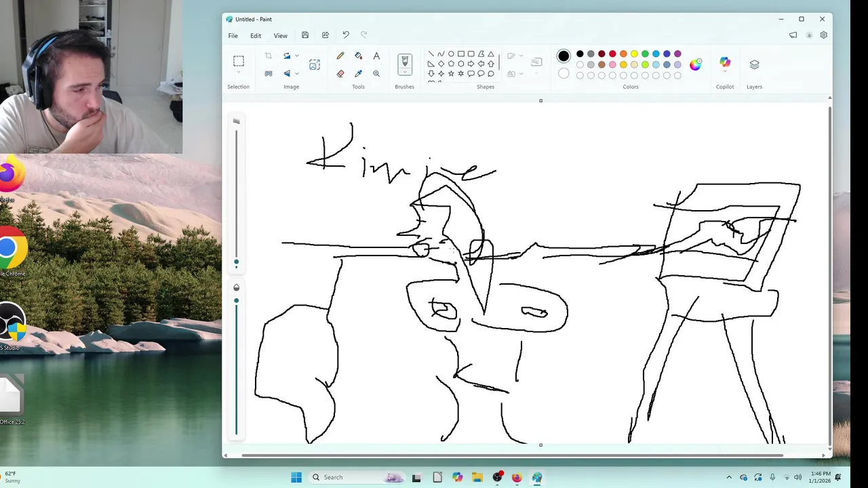The width and height of the screenshot is (868, 488).
Task: Click the Rotate image icon
Action: pos(287,56)
